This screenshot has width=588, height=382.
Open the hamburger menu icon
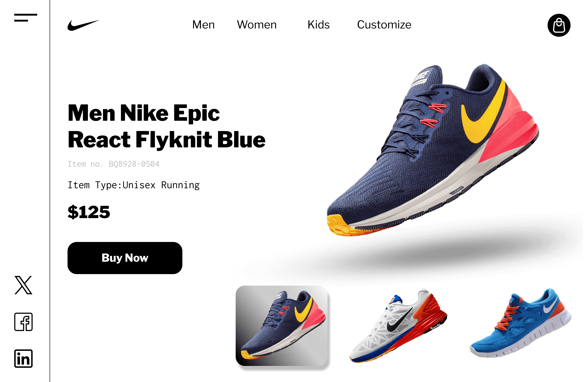(x=26, y=18)
